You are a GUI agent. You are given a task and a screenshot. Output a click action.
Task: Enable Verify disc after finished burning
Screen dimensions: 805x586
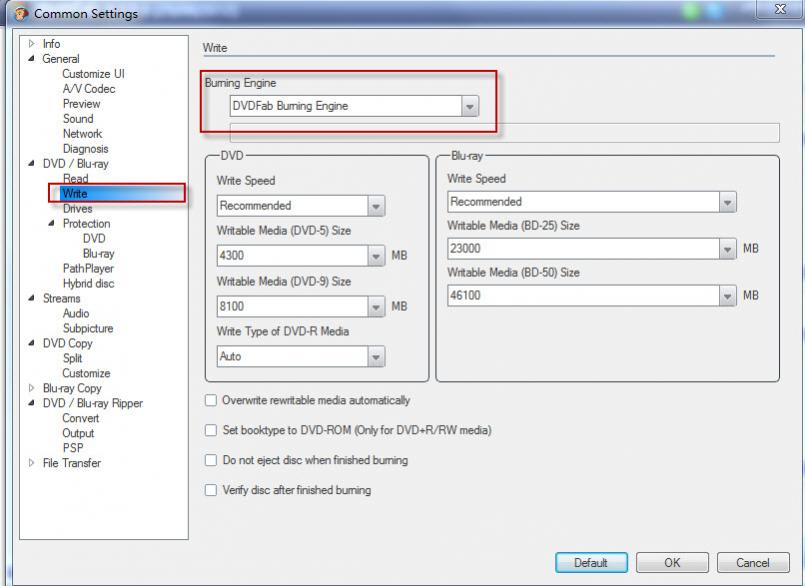[x=210, y=490]
